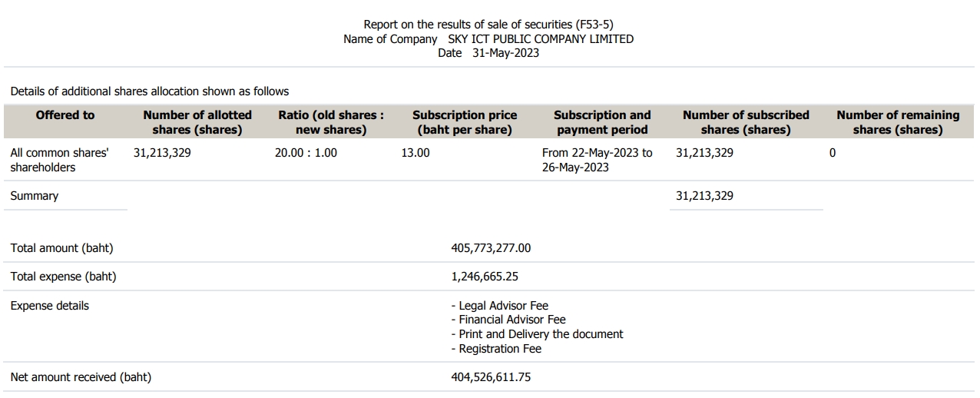This screenshot has height=398, width=980.
Task: Select the 13.00 subscription price value
Action: (x=416, y=153)
